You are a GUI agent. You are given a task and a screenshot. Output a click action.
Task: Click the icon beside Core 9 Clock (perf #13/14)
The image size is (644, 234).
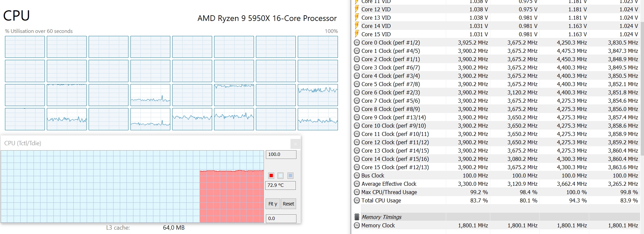coord(357,117)
